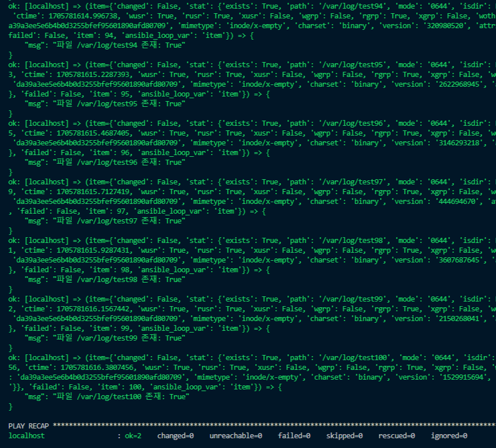Click the msg line "/var/log/test100 존재: True"

(x=107, y=396)
